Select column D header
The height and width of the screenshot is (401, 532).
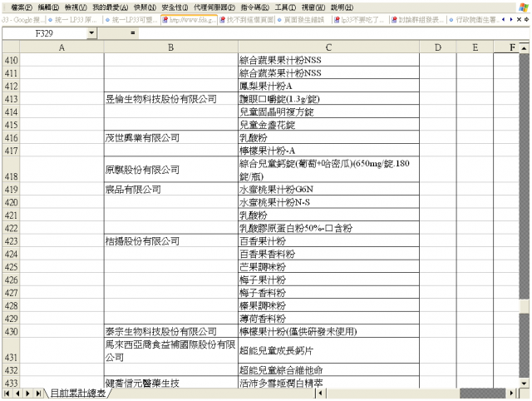coord(438,47)
